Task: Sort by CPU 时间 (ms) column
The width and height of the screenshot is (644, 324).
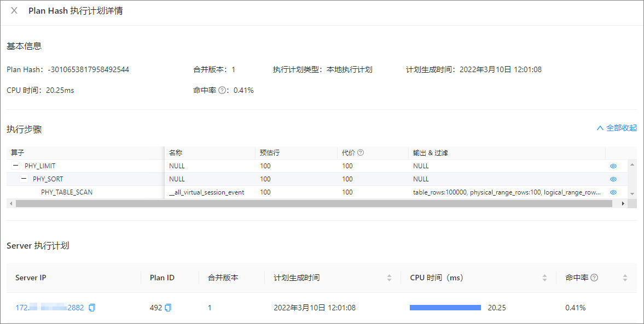Action: click(x=544, y=278)
